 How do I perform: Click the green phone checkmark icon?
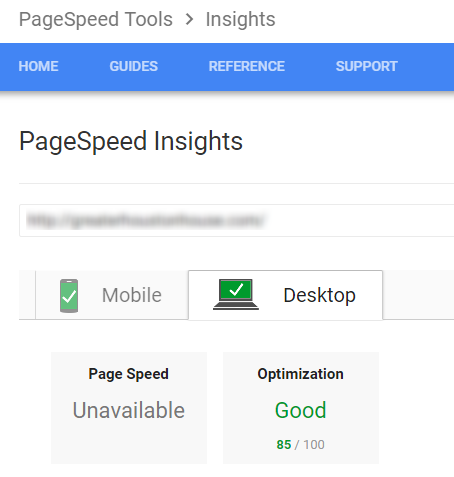coord(69,296)
